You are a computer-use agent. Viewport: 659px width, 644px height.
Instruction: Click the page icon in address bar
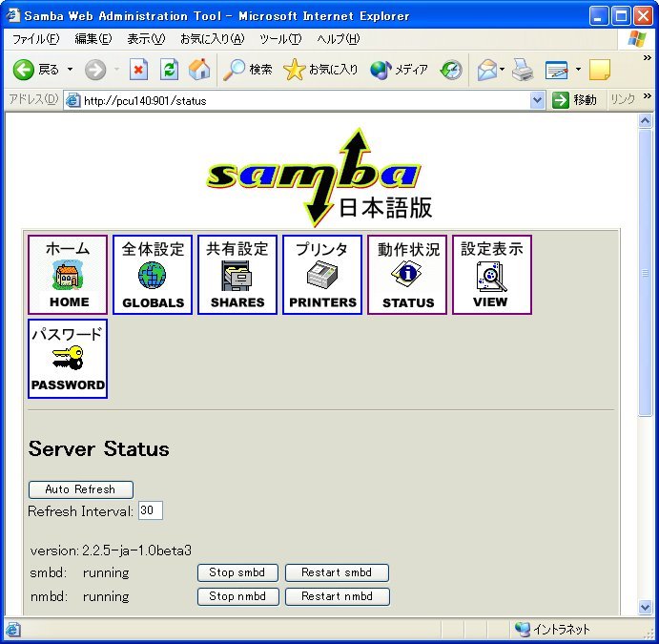[73, 101]
